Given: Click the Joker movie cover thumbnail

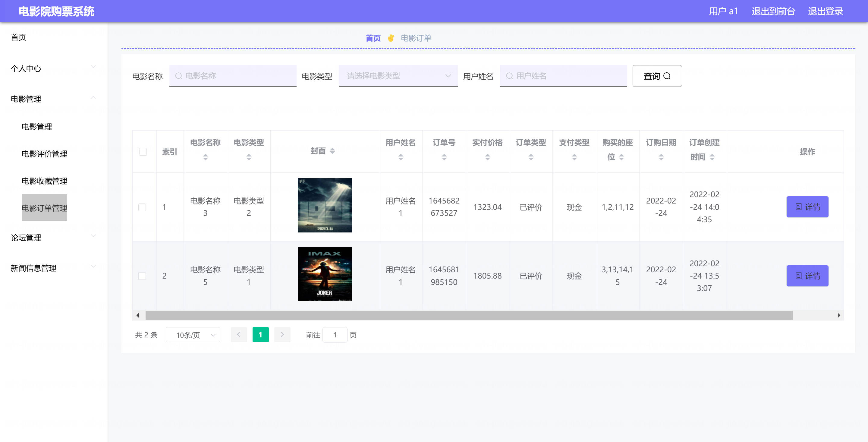Looking at the screenshot, I should point(325,274).
